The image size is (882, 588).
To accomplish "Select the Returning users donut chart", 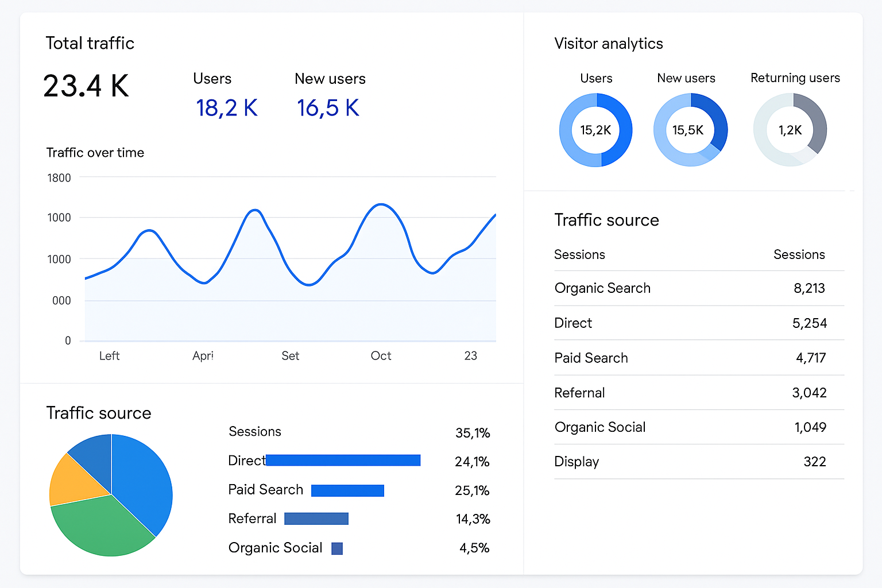I will click(x=790, y=130).
